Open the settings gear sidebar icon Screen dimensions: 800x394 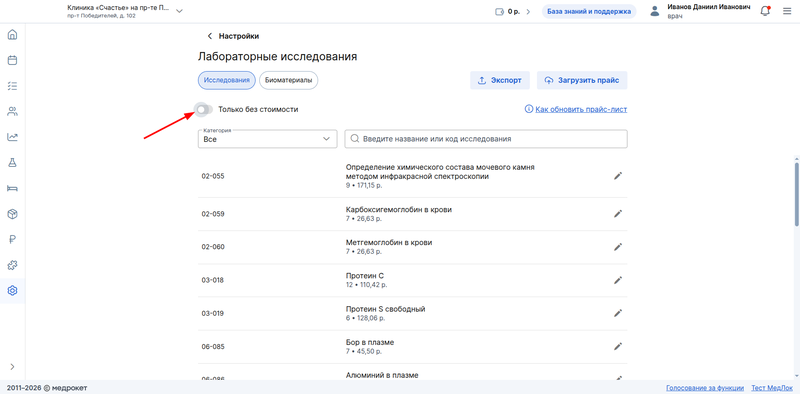12,290
